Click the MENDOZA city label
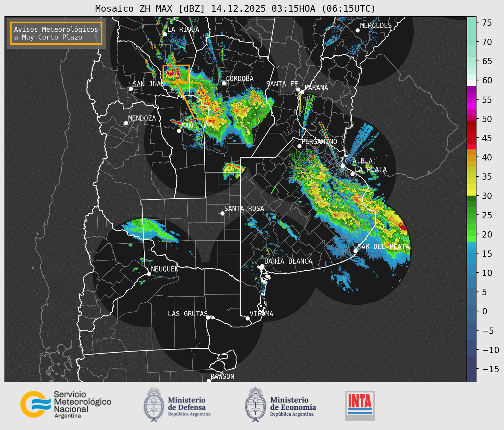 [x=142, y=118]
